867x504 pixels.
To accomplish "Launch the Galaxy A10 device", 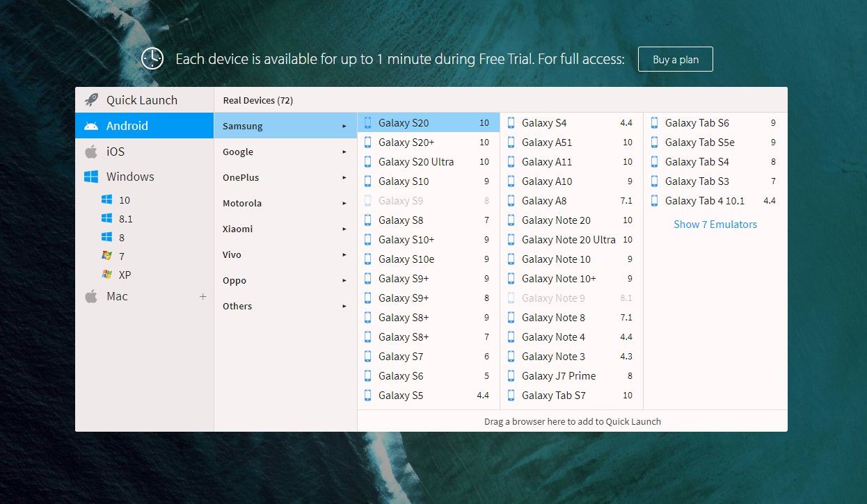I will [572, 181].
